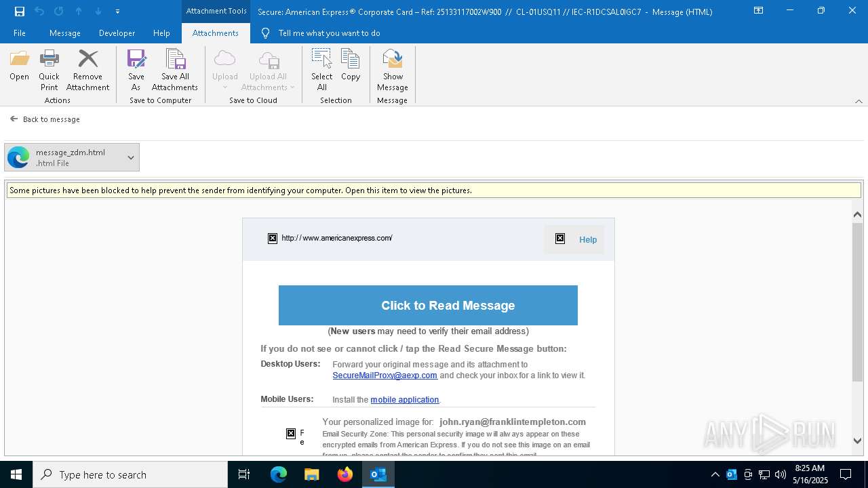Screen dimensions: 868x488
Task: Click the Next Item down arrow
Action: click(x=98, y=11)
